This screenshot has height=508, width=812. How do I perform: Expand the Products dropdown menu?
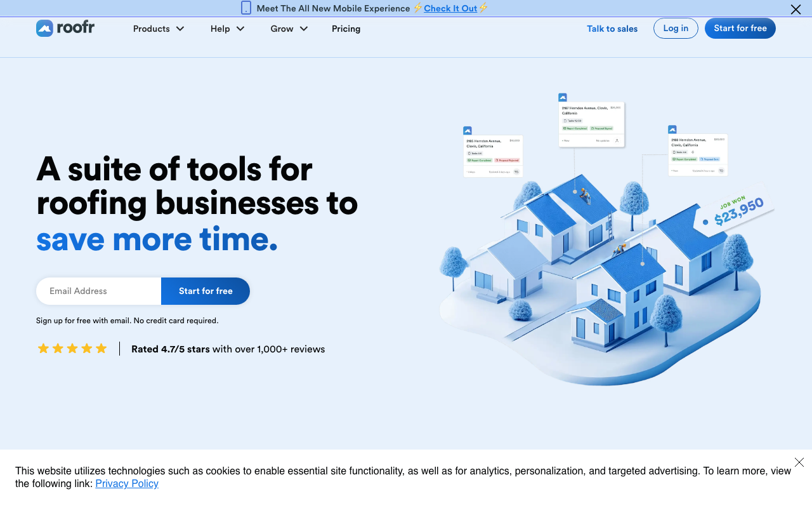(159, 29)
